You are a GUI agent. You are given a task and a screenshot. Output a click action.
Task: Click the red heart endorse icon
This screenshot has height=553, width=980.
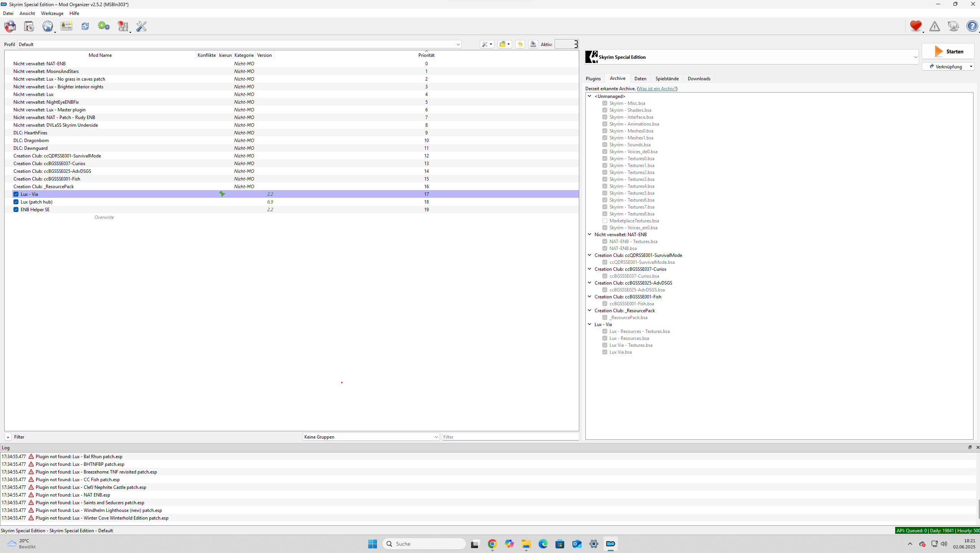pos(916,26)
